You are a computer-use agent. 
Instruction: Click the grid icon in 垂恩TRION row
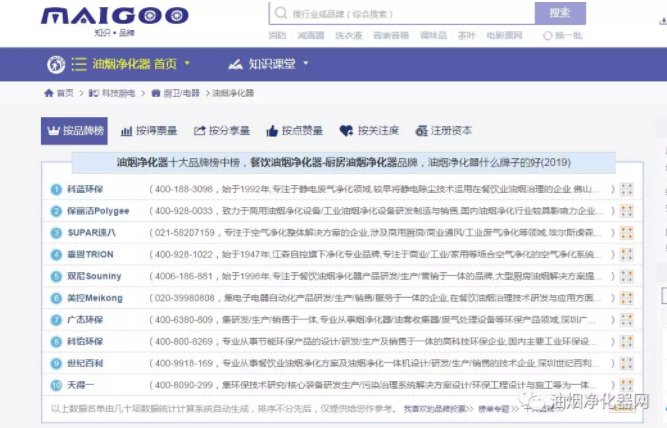(x=627, y=254)
